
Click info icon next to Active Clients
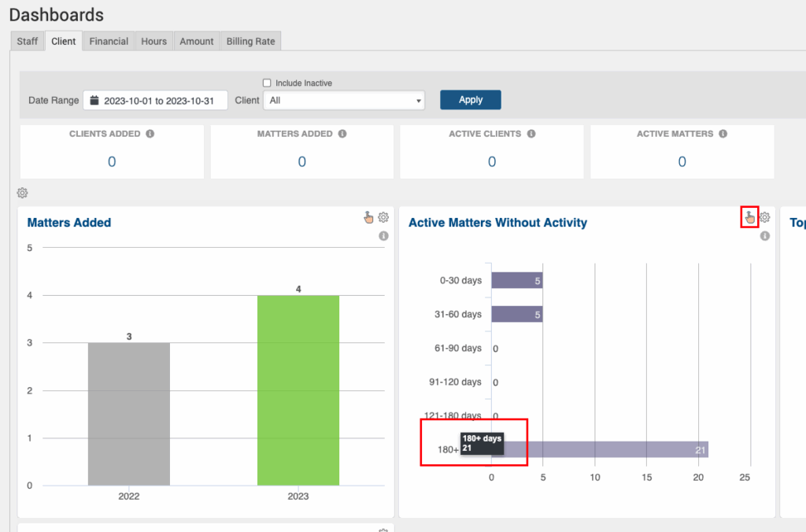tap(531, 134)
